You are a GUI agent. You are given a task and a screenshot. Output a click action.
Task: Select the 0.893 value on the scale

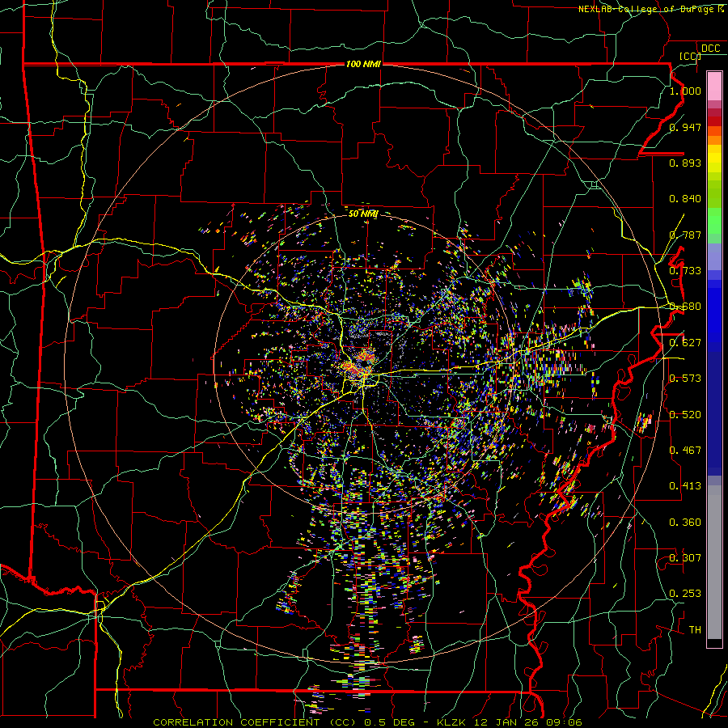pyautogui.click(x=685, y=163)
